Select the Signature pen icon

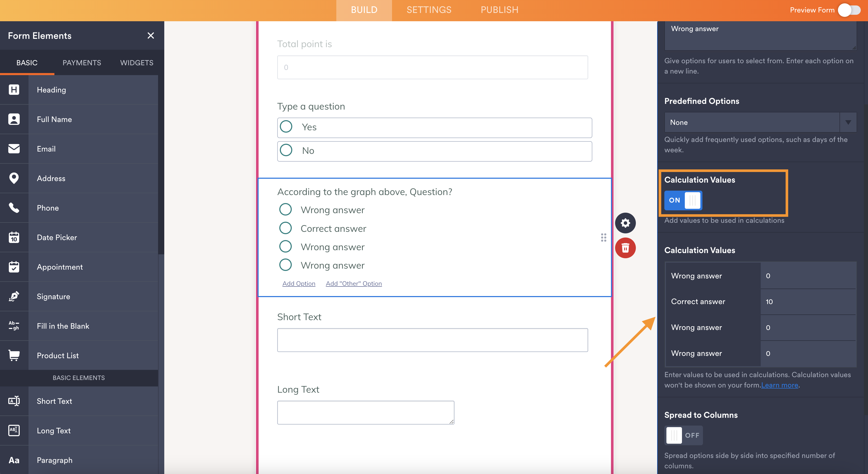pos(14,297)
